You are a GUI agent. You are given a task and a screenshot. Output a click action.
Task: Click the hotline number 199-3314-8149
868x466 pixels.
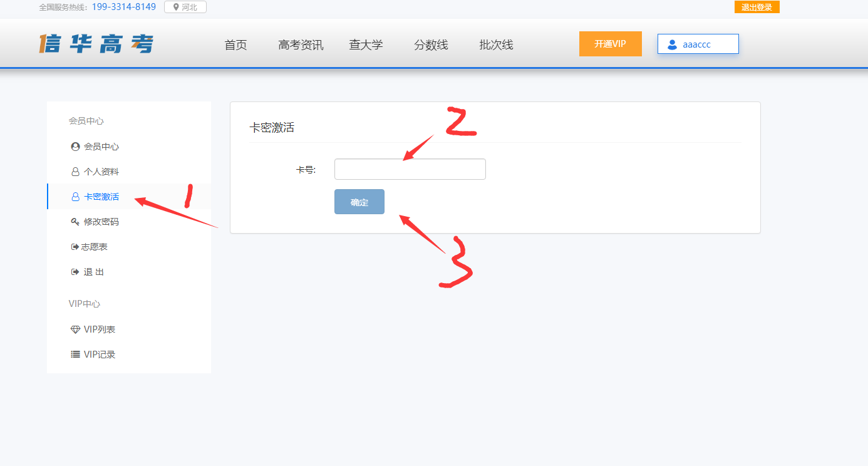(x=124, y=7)
